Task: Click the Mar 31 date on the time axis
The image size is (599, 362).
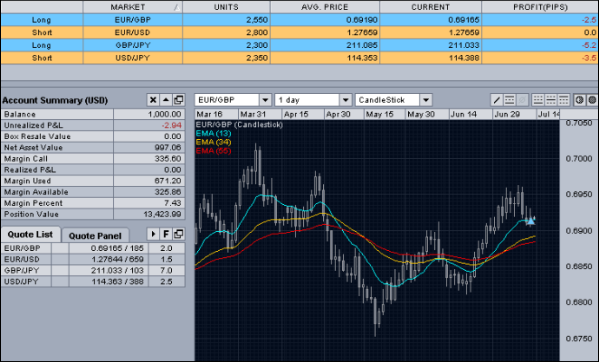Action: (x=253, y=114)
